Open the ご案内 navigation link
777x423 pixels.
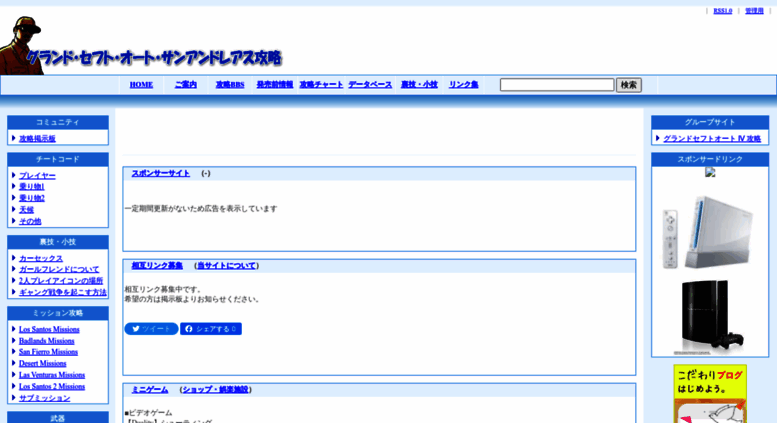185,85
